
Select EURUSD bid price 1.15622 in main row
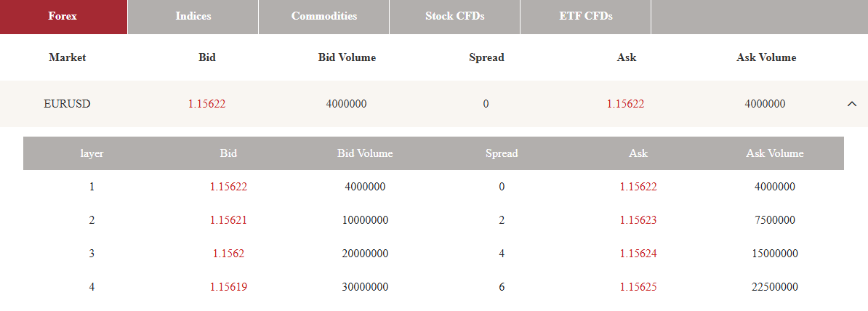click(x=207, y=103)
